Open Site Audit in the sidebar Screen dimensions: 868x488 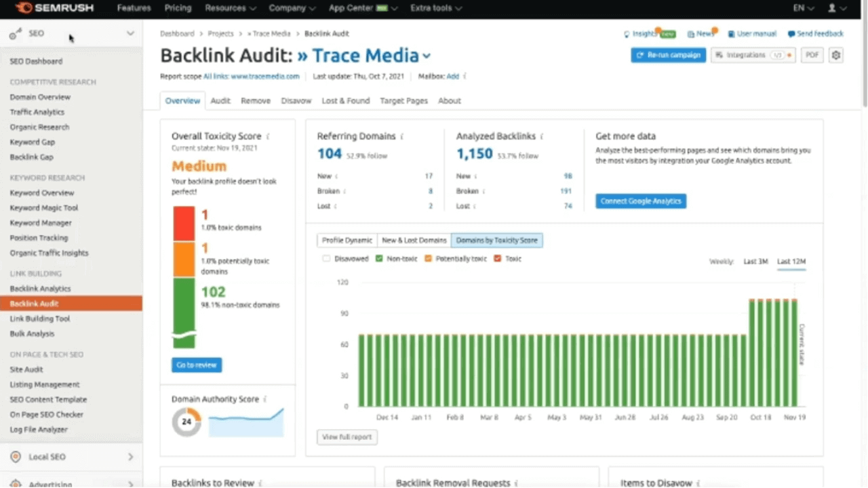[x=26, y=369]
